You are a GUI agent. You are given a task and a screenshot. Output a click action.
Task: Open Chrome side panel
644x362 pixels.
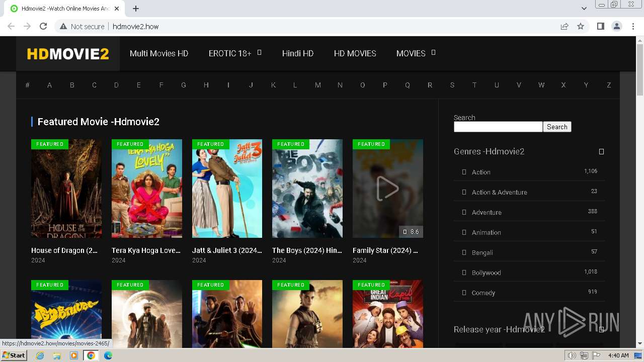click(600, 26)
